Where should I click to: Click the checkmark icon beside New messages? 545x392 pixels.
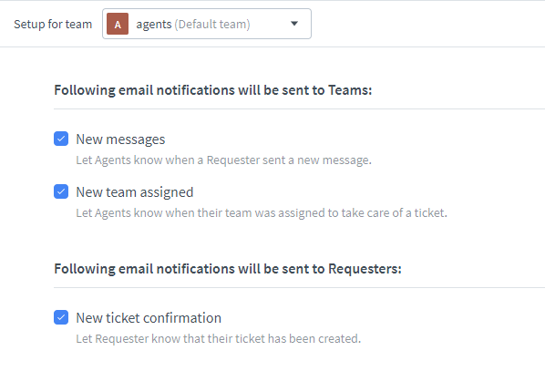pyautogui.click(x=61, y=139)
